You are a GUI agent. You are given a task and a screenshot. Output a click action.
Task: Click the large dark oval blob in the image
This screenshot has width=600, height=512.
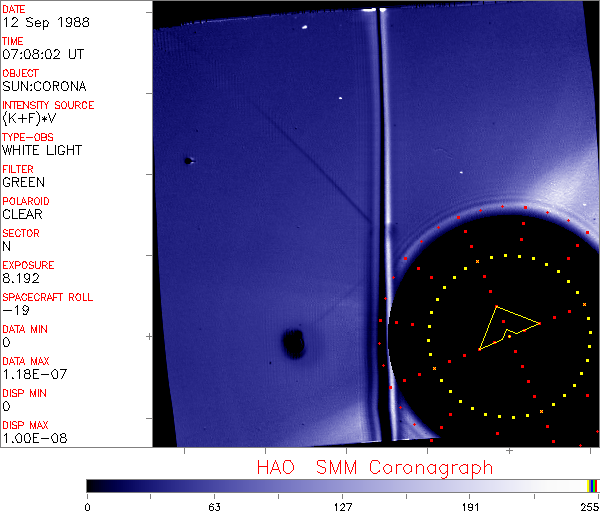pyautogui.click(x=293, y=344)
